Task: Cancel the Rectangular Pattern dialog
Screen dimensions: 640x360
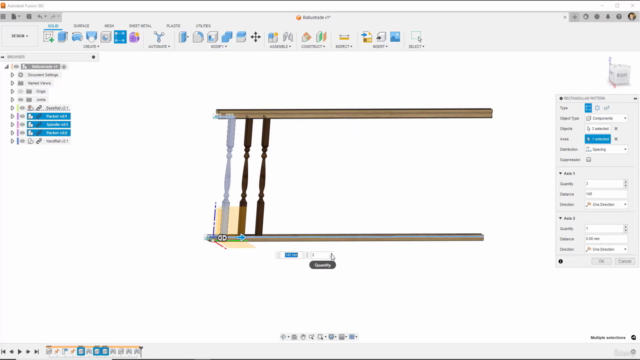Action: coord(624,261)
